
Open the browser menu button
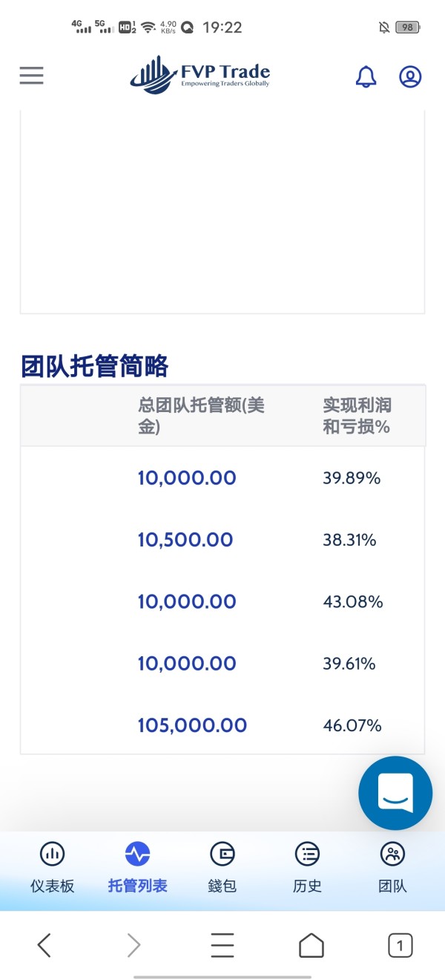pyautogui.click(x=222, y=945)
